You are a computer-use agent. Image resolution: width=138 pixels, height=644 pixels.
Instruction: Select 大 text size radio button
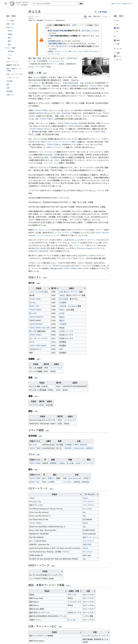(x=115, y=31)
